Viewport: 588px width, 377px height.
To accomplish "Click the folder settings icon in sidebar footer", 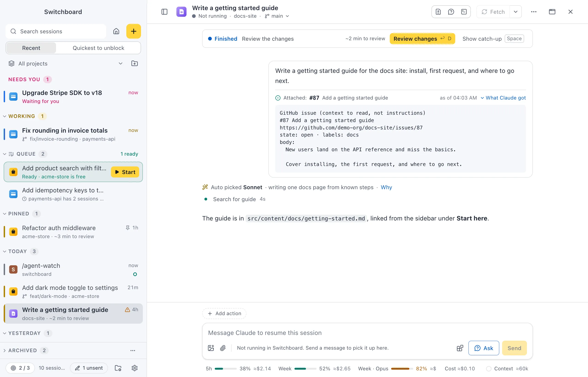I will click(x=118, y=368).
